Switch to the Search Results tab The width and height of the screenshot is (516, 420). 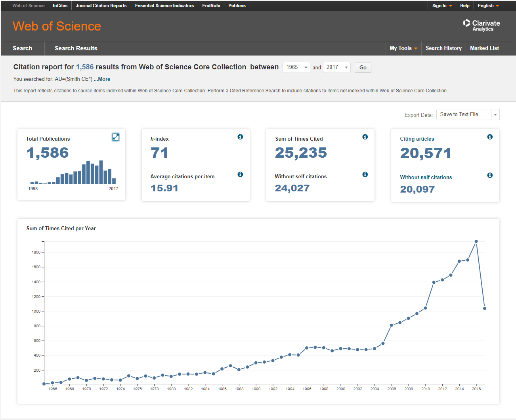[x=76, y=48]
